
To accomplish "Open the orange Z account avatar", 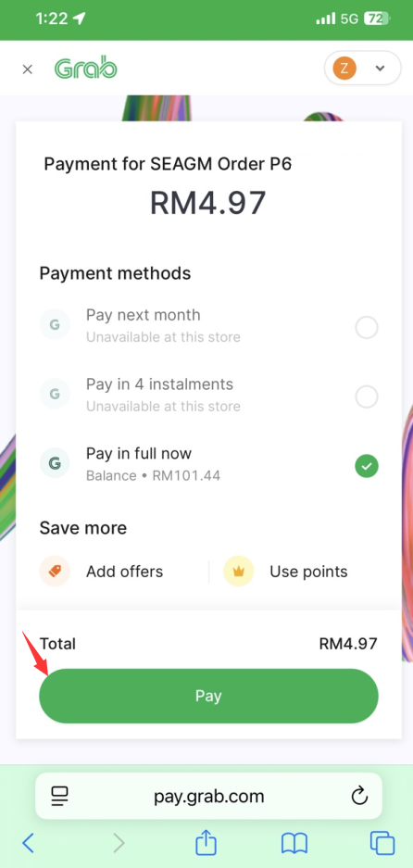I will (344, 69).
